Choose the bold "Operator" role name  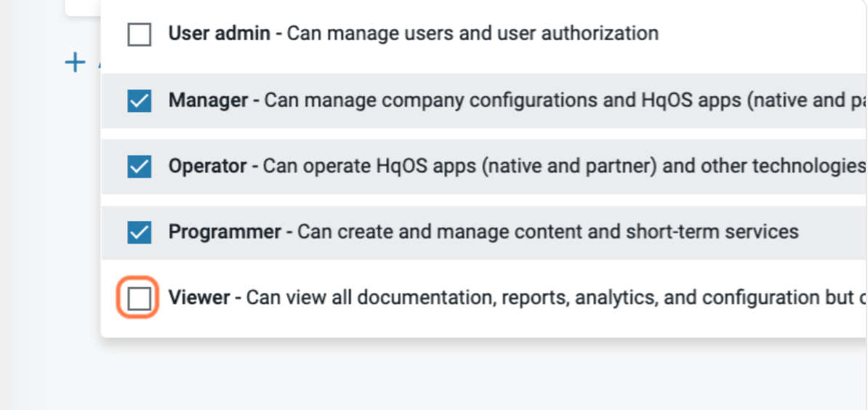[x=207, y=166]
